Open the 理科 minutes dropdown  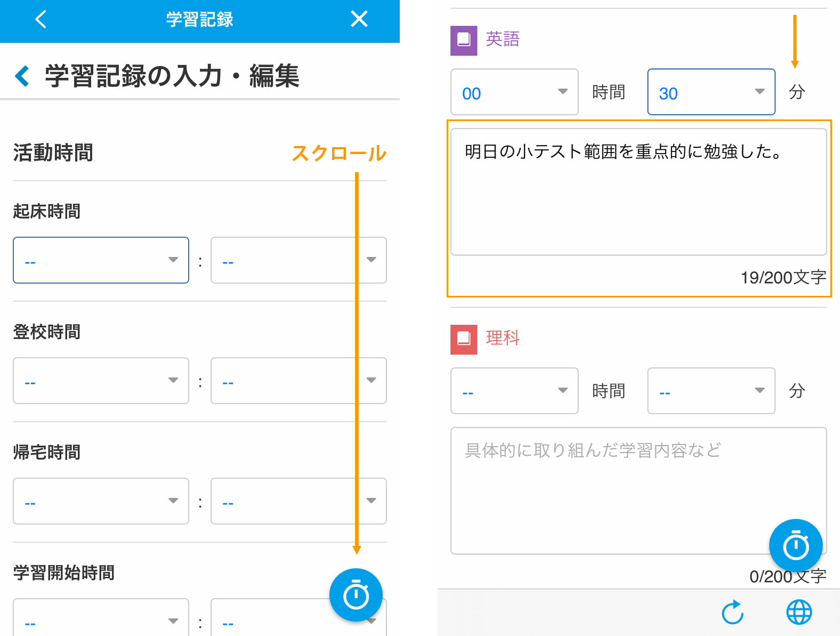click(x=711, y=391)
